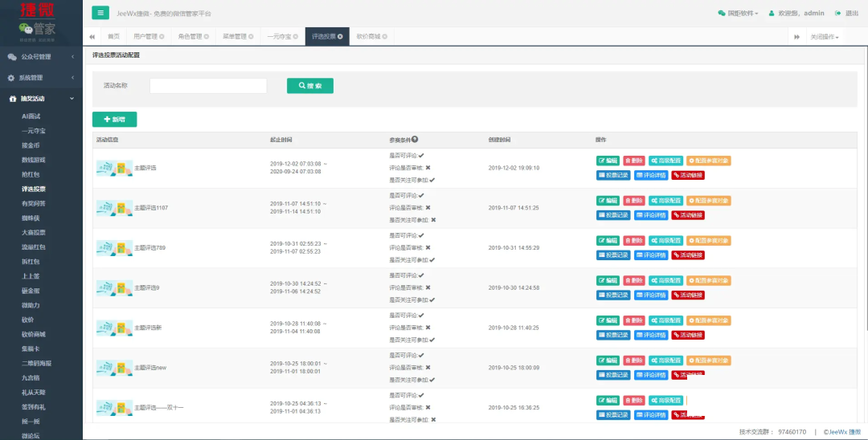This screenshot has width=868, height=440.
Task: Toggle sidebar with green hamburger menu icon
Action: pos(100,13)
